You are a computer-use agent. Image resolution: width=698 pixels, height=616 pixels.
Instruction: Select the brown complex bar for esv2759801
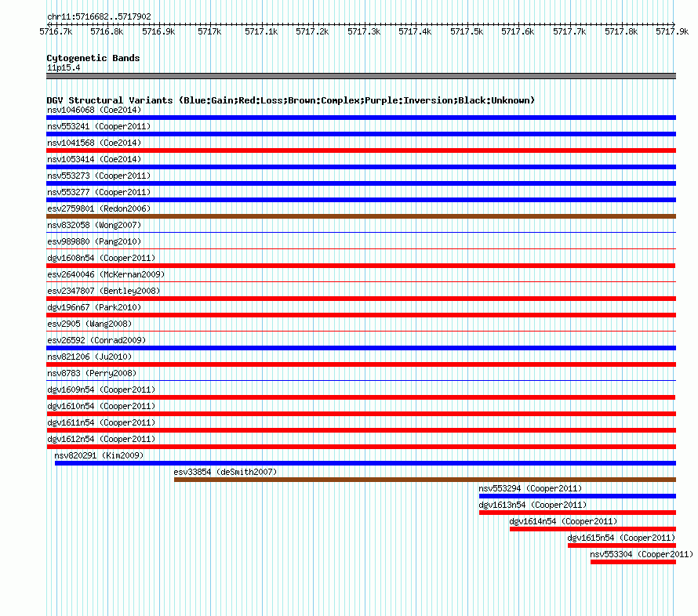coord(361,216)
